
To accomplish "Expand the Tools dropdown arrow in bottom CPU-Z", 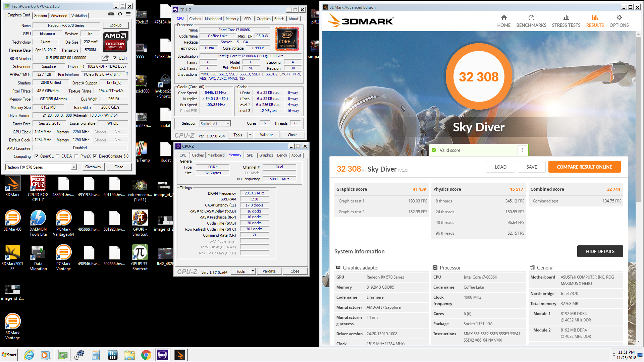I will [x=253, y=271].
